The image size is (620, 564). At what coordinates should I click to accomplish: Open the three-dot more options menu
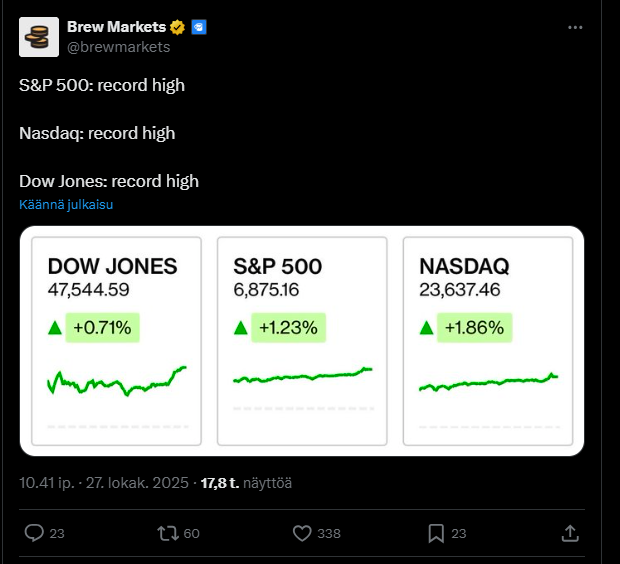coord(575,27)
